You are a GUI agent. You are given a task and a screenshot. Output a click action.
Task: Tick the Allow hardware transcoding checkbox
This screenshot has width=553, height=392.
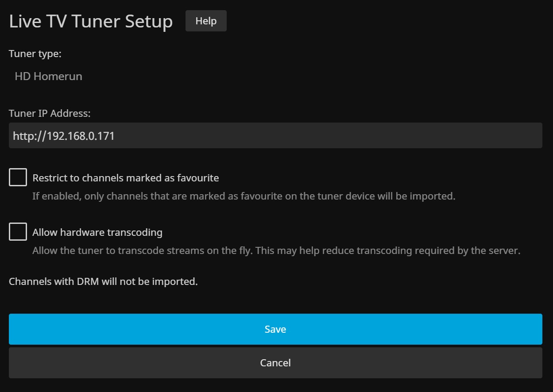coord(18,232)
